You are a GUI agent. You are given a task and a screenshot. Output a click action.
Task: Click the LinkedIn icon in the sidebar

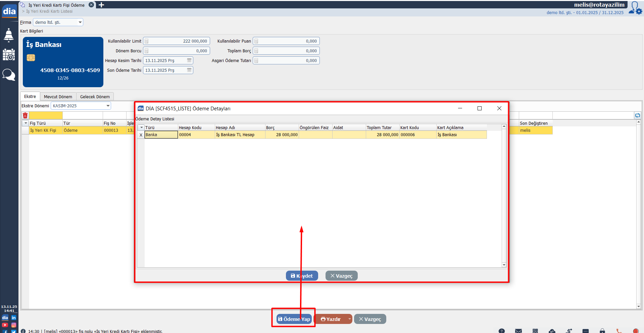14,318
